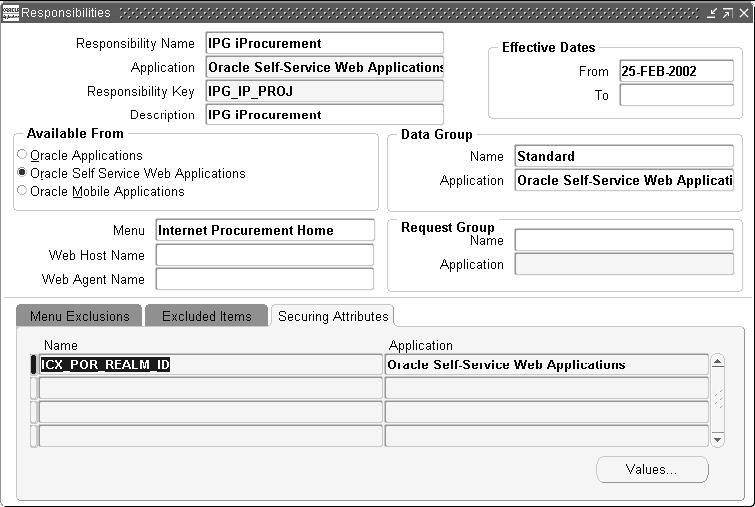Click the record indicator for third row
This screenshot has height=507, width=755.
[x=33, y=412]
